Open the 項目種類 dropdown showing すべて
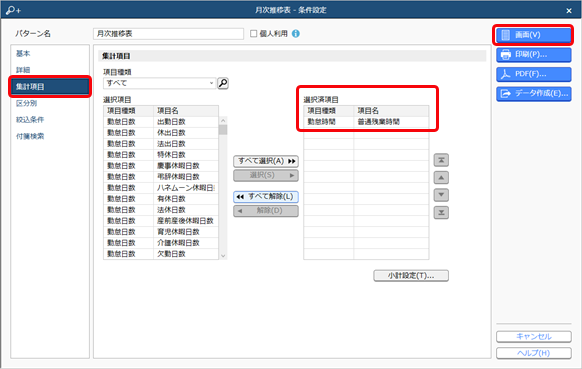Image resolution: width=582 pixels, height=369 pixels. click(159, 83)
